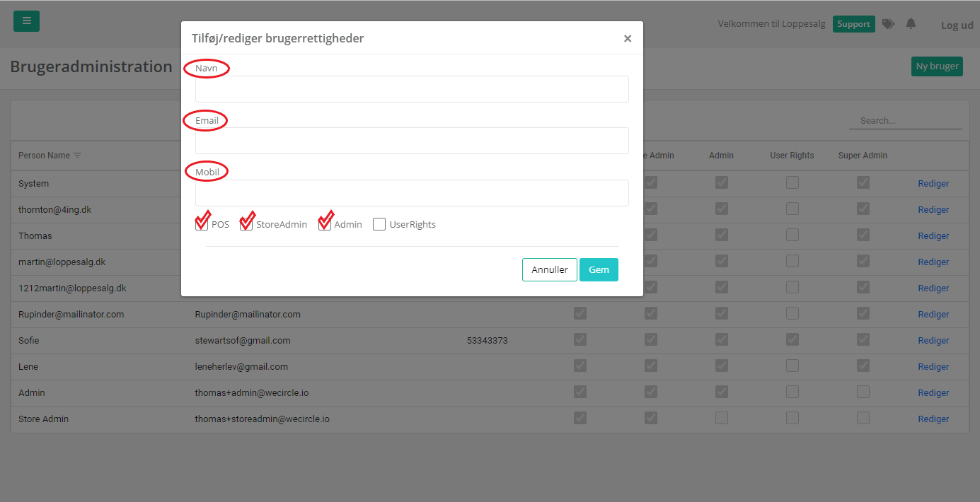Toggle Super Admin checkbox for System row
980x502 pixels.
[x=863, y=182]
